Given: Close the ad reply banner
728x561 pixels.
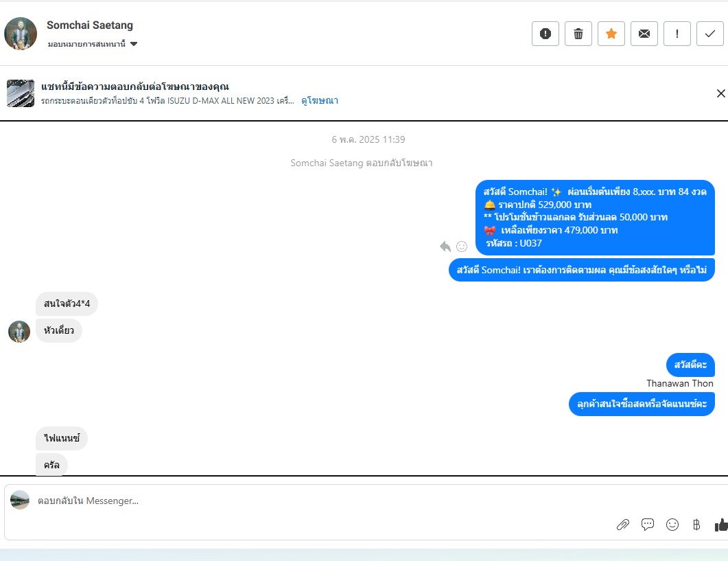Looking at the screenshot, I should [x=720, y=93].
